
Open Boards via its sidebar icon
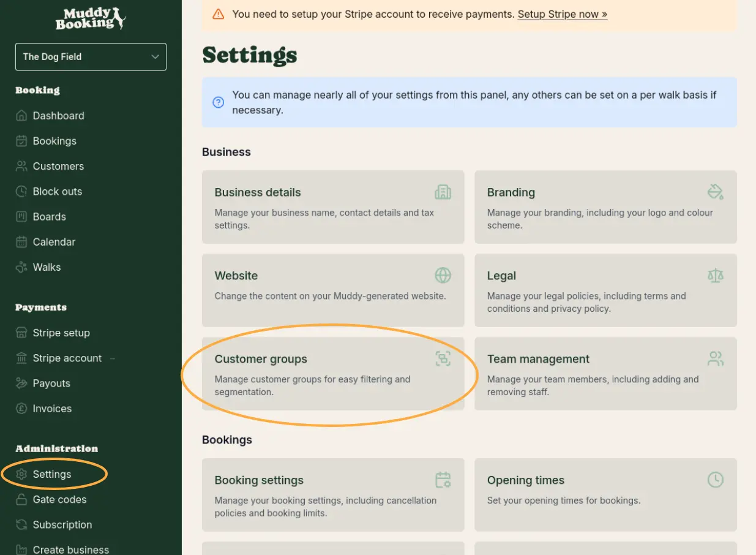(21, 216)
